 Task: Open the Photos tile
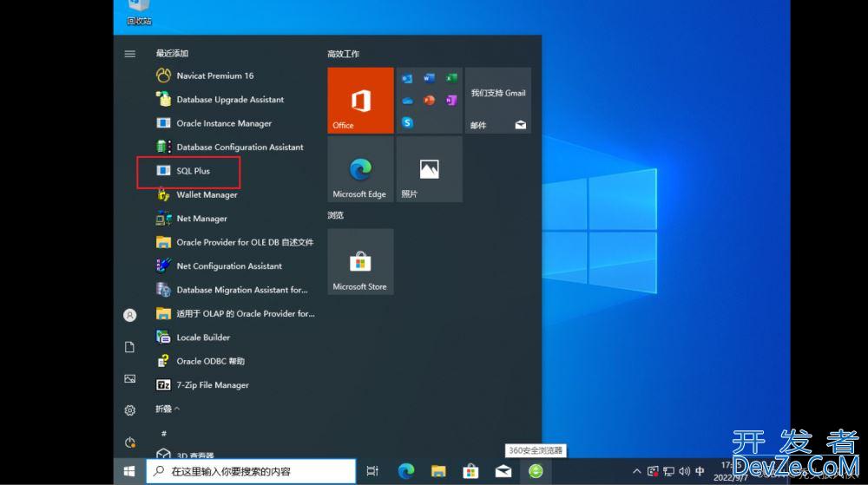coord(429,169)
